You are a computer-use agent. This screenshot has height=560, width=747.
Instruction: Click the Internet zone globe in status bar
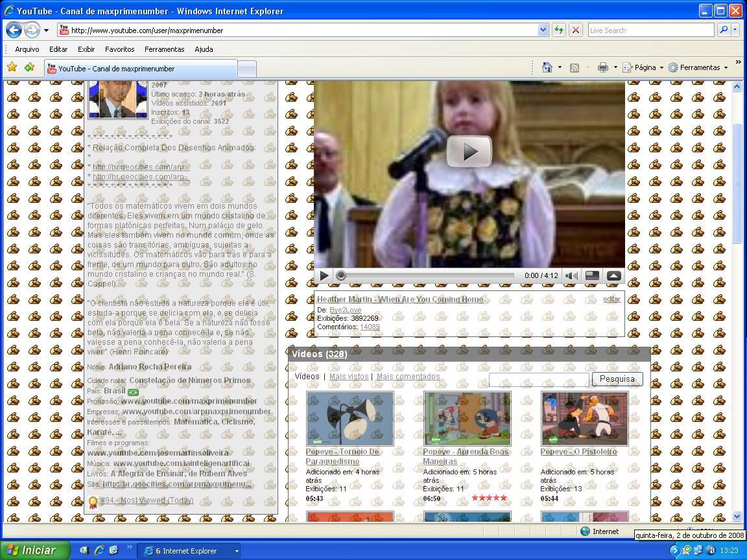585,531
